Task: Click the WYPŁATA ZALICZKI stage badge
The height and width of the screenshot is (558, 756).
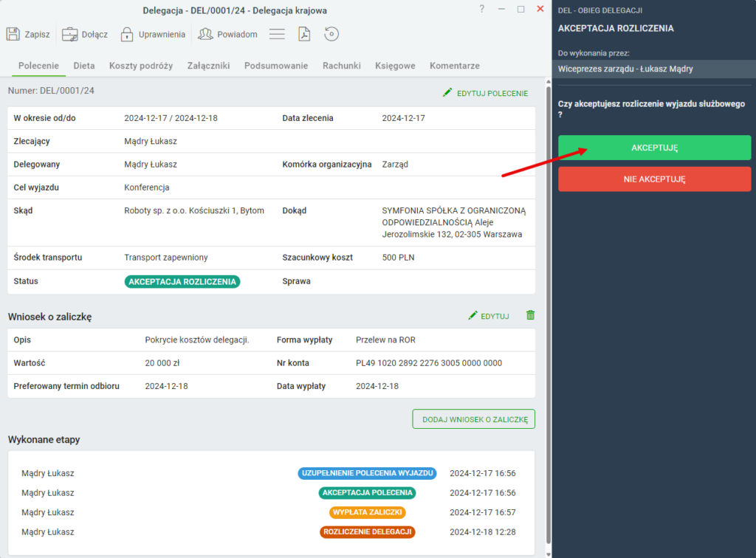Action: (367, 512)
